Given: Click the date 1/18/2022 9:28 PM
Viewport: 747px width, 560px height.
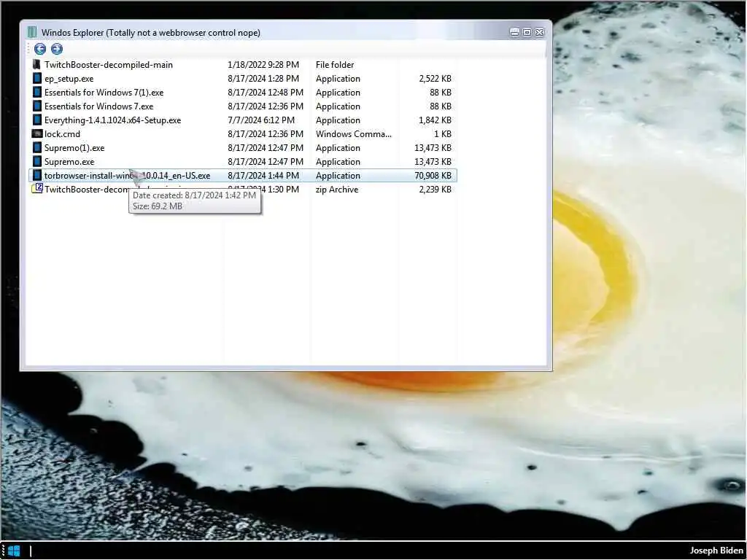Looking at the screenshot, I should [263, 65].
